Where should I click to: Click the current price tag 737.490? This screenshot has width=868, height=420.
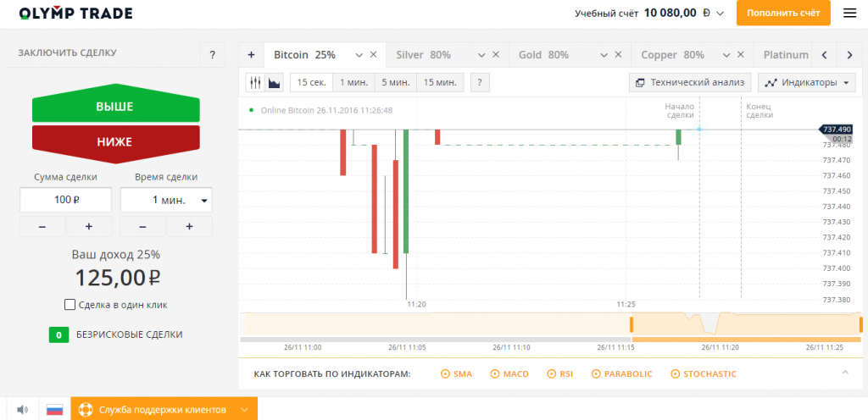click(x=836, y=130)
